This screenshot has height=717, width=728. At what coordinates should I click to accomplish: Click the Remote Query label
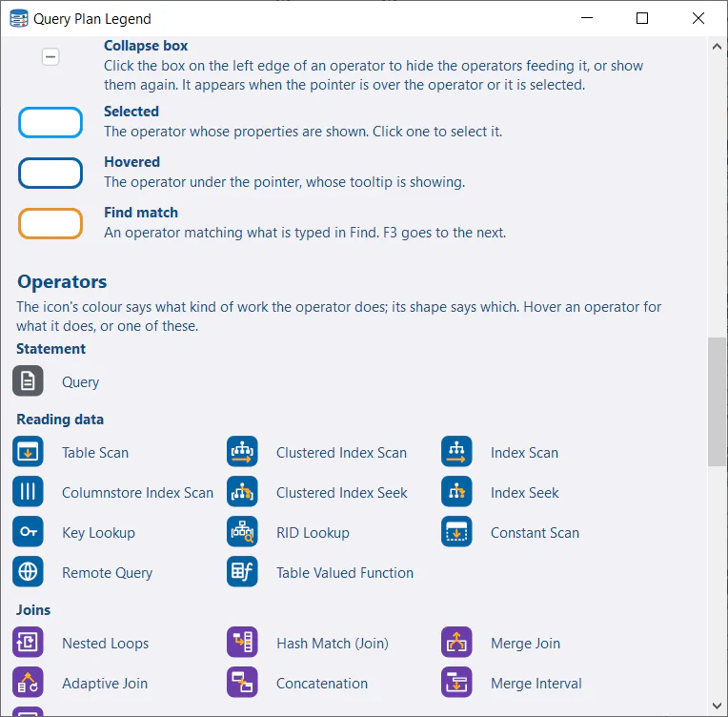pos(108,572)
